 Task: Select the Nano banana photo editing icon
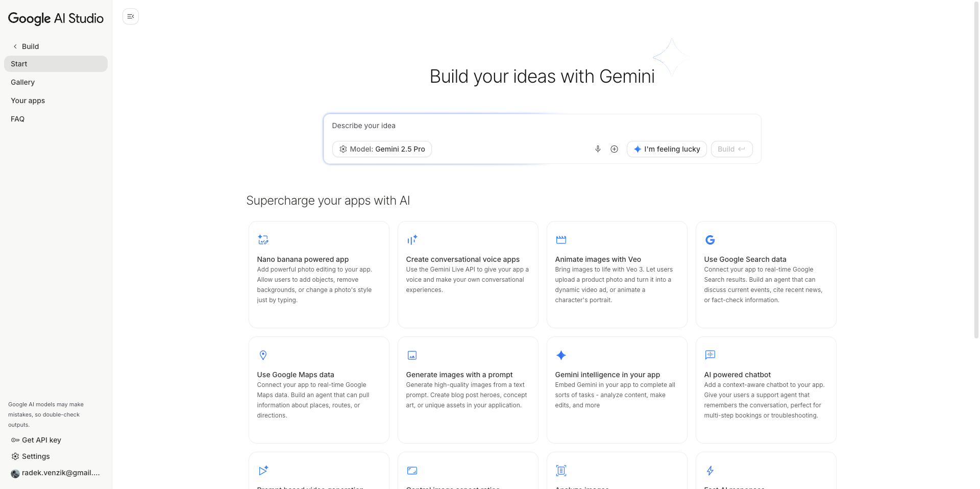[x=263, y=239]
